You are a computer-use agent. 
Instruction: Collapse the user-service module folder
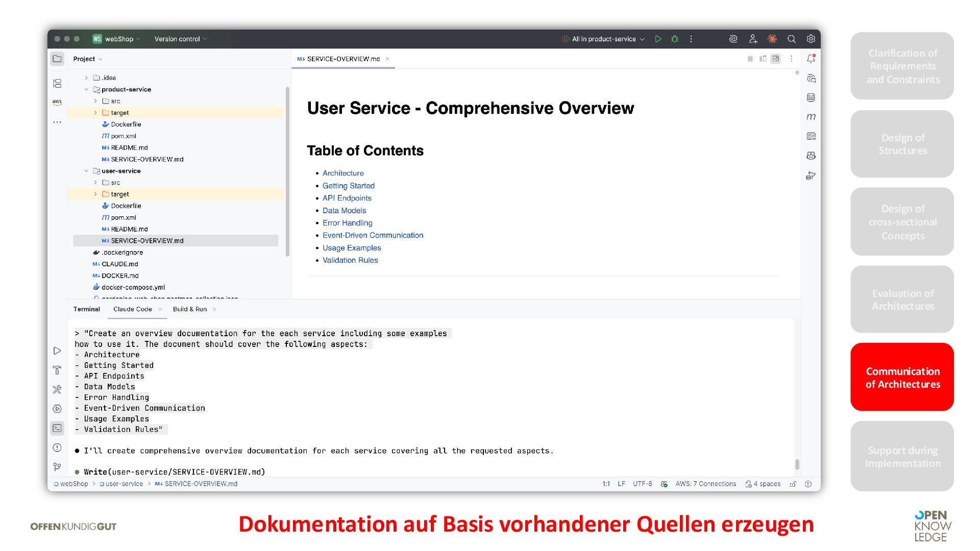pos(86,171)
